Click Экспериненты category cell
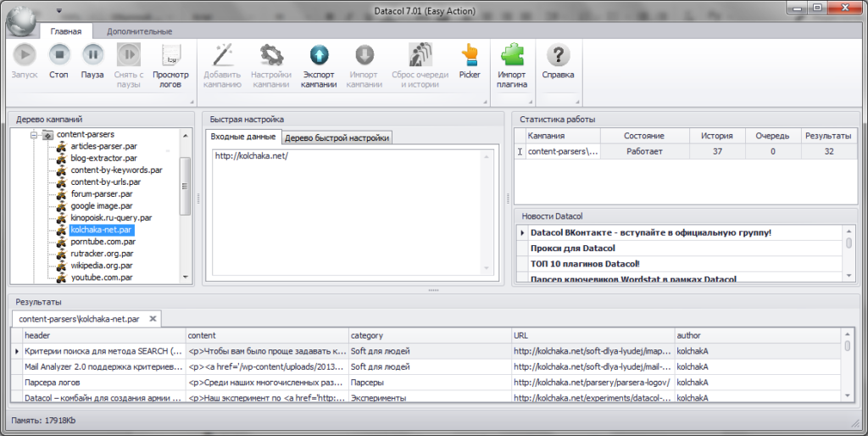868x436 pixels. click(430, 397)
